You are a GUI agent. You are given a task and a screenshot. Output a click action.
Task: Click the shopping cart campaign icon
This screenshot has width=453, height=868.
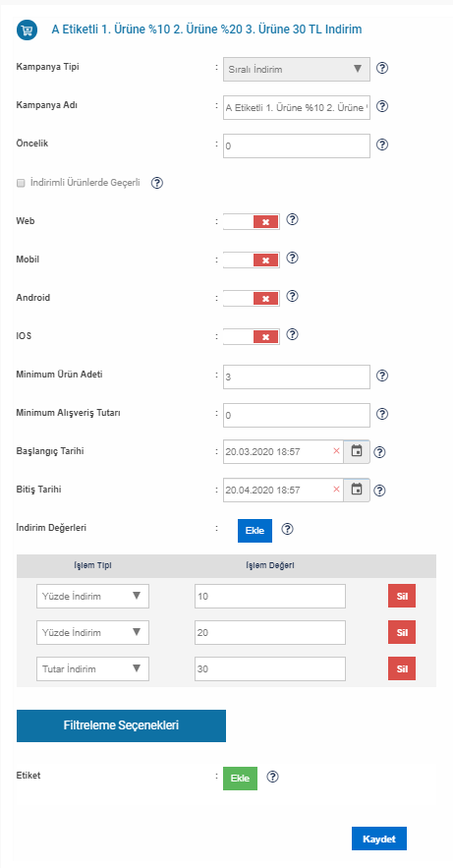[x=28, y=29]
